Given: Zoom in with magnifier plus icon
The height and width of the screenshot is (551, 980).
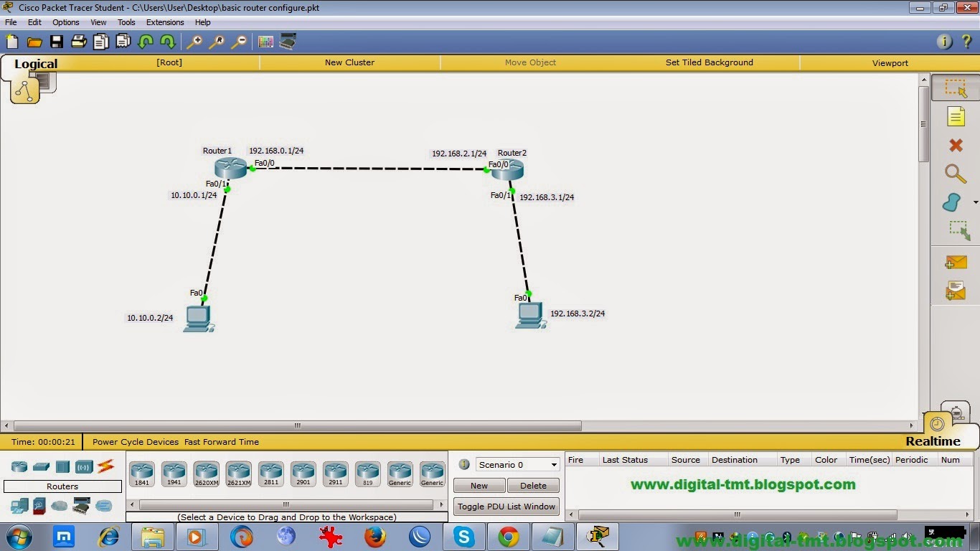Looking at the screenshot, I should (194, 42).
